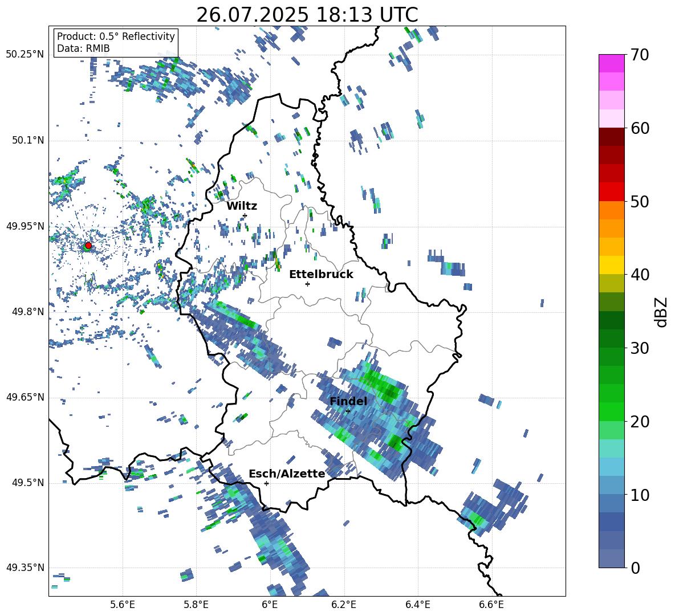Click the Wiltz station cross marker
Viewport: 675px width, 616px height.
[245, 215]
